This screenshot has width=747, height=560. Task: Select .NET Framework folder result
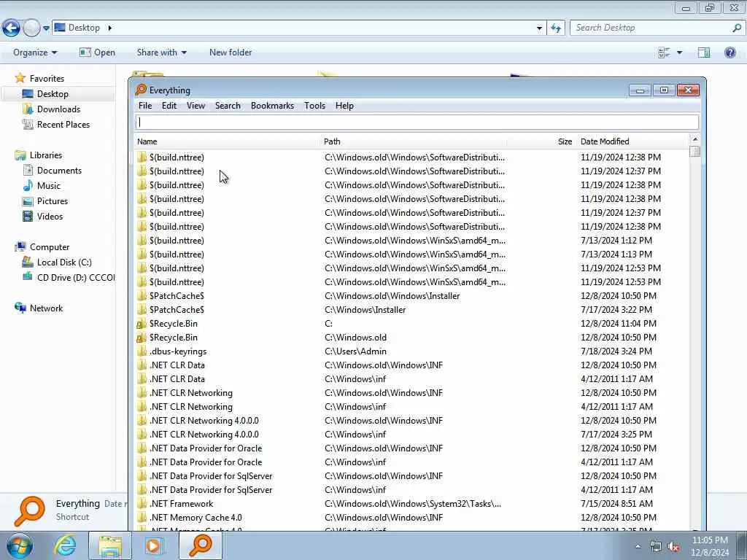412,504
